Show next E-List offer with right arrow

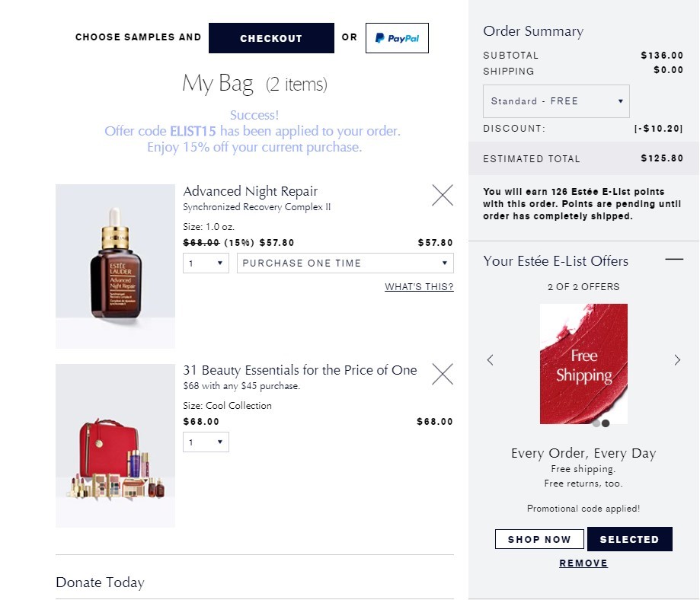tap(677, 360)
